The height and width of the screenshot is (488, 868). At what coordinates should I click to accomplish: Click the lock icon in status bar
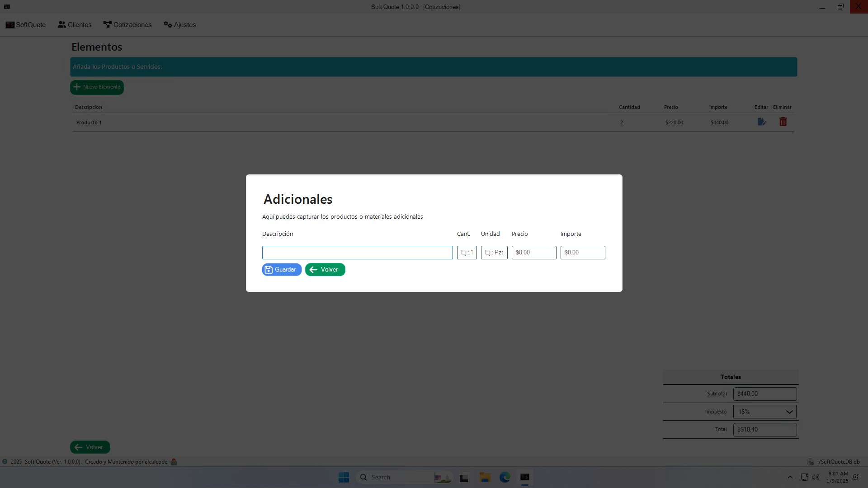174,462
